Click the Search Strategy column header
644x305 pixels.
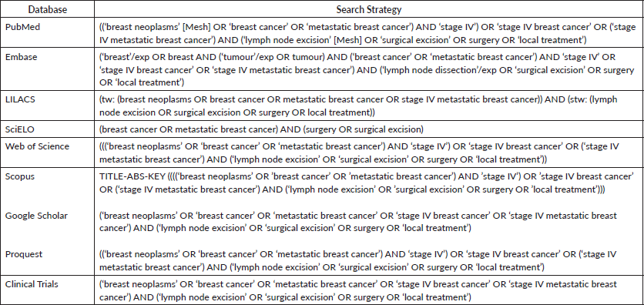coord(368,9)
